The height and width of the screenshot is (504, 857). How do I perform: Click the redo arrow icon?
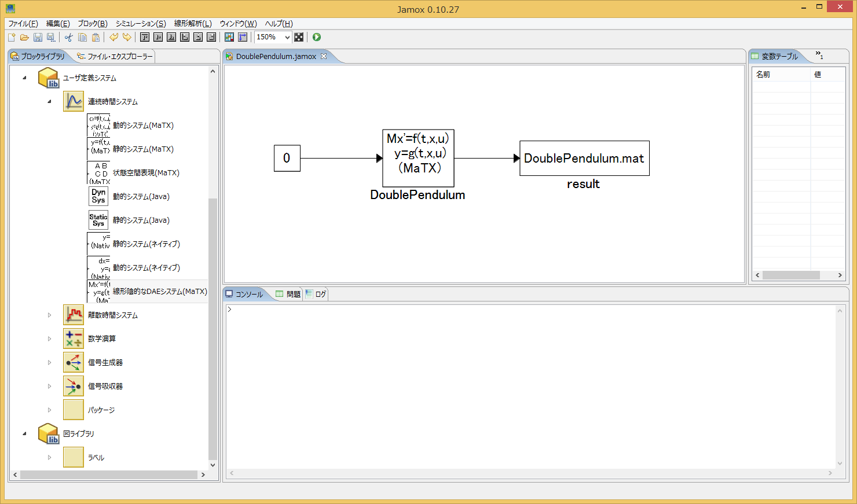(x=127, y=38)
